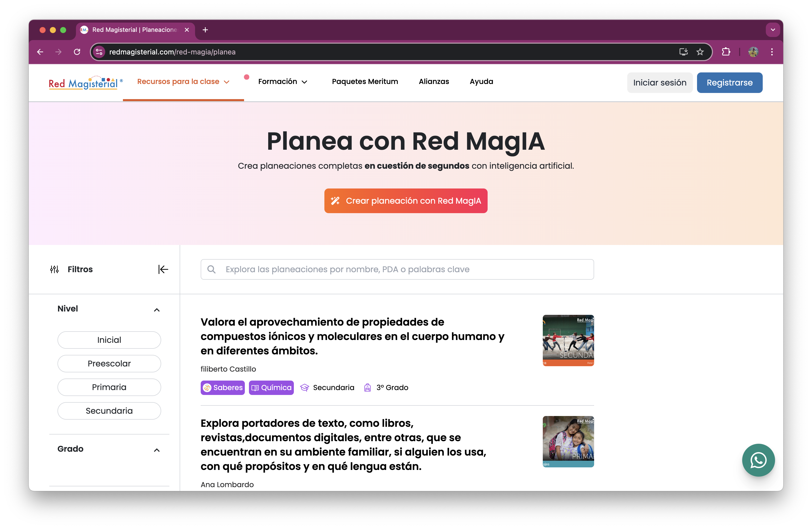Go to Paquetes Meritum page
The image size is (812, 529).
point(365,82)
